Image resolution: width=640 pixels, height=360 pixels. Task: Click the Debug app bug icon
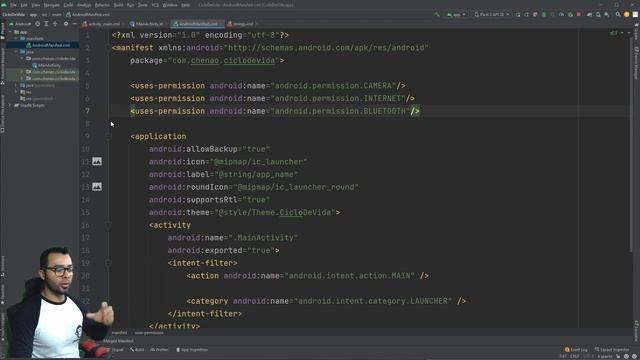[544, 14]
